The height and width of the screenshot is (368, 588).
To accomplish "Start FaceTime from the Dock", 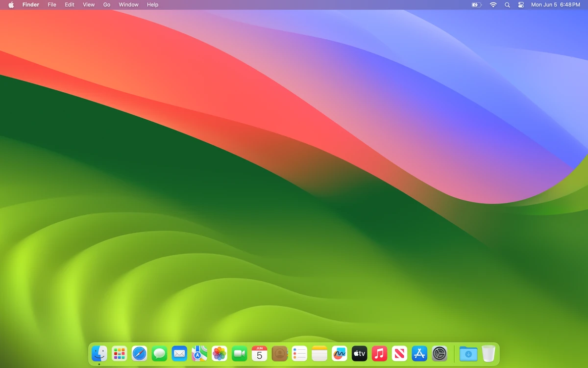I will (239, 353).
